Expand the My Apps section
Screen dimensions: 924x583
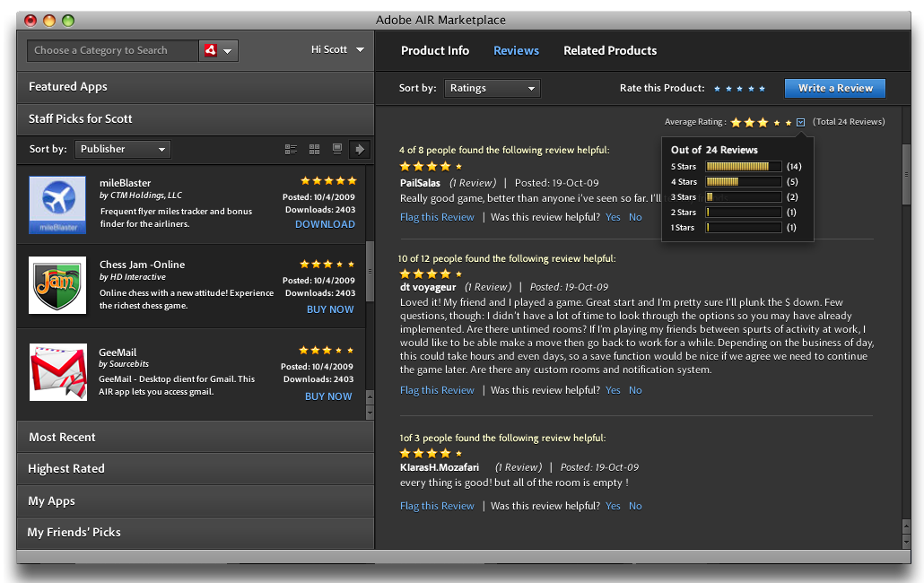[x=195, y=501]
